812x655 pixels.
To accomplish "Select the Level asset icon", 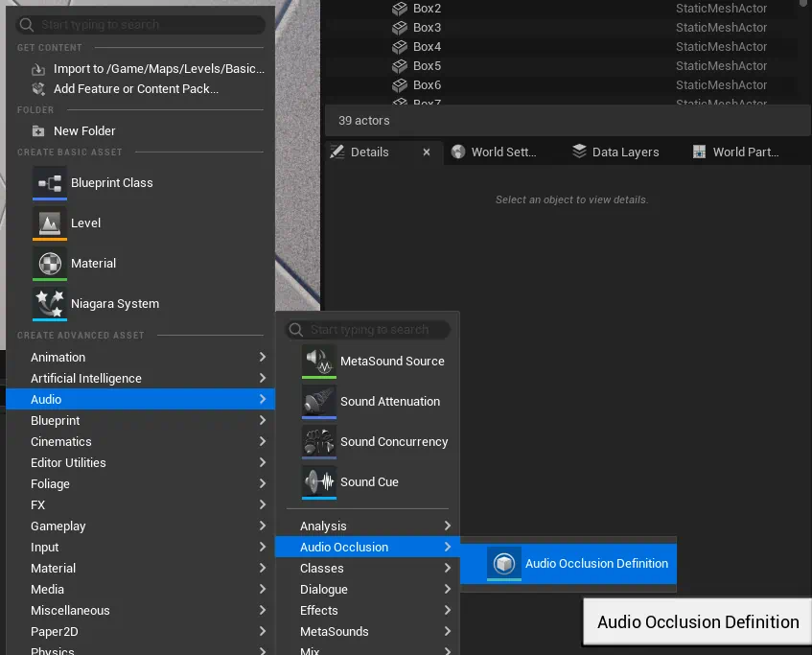I will [50, 222].
